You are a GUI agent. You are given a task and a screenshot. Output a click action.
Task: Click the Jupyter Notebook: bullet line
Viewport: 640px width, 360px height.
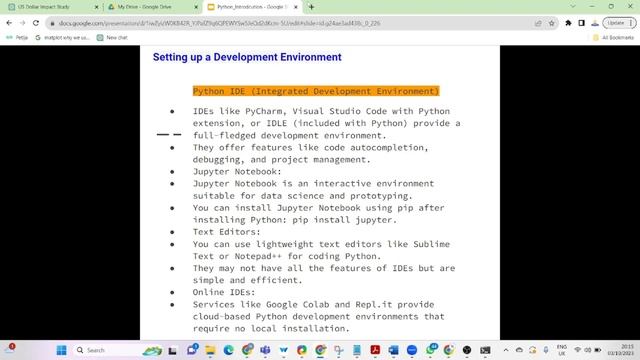[237, 171]
